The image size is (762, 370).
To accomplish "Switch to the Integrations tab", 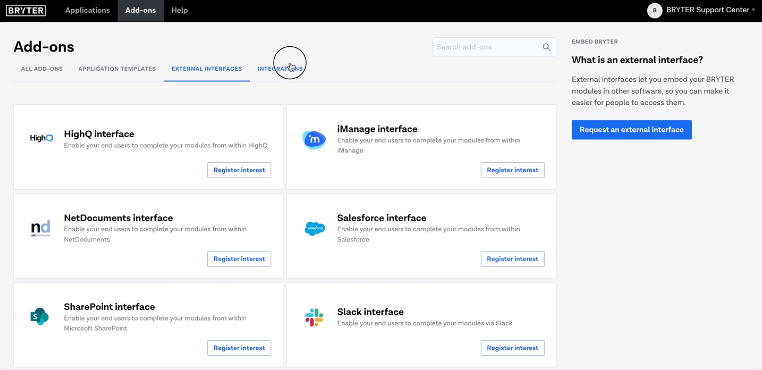I will 280,69.
